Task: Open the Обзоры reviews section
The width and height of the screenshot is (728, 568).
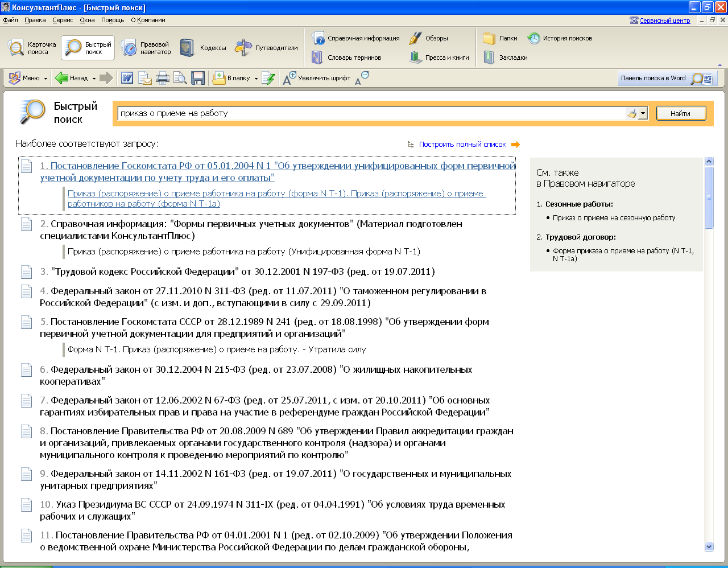Action: pyautogui.click(x=429, y=38)
